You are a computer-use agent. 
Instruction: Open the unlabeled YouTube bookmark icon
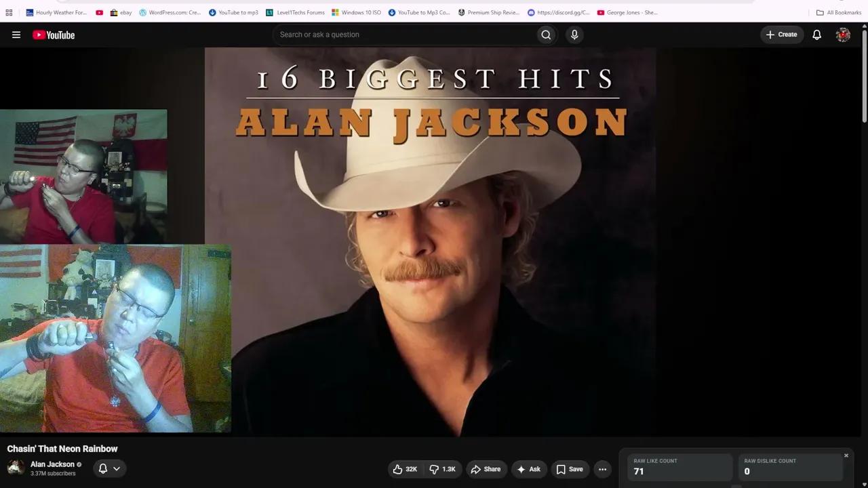[100, 12]
